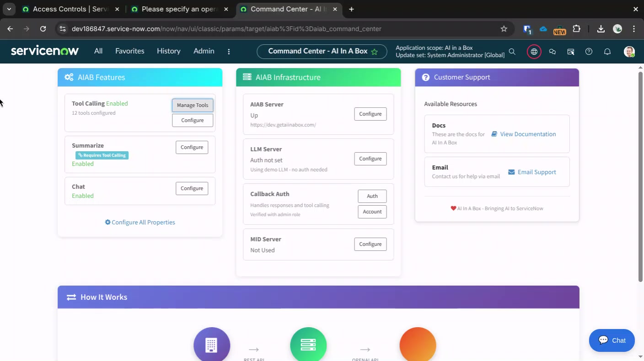Image resolution: width=644 pixels, height=361 pixels.
Task: Close the Access Controls browser tab
Action: point(117,9)
